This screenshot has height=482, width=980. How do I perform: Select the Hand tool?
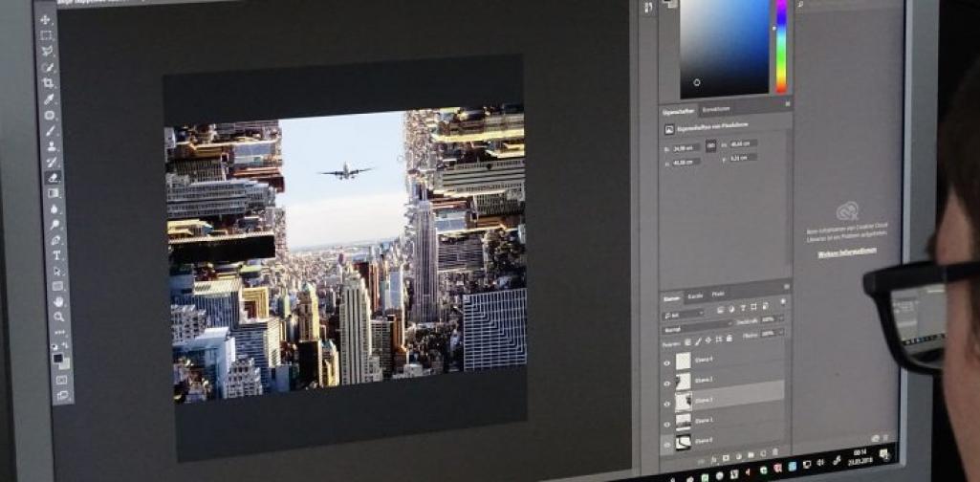click(58, 301)
